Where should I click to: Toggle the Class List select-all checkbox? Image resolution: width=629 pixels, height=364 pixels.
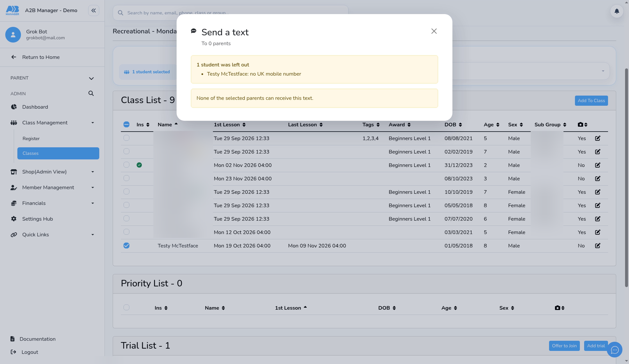pyautogui.click(x=126, y=124)
